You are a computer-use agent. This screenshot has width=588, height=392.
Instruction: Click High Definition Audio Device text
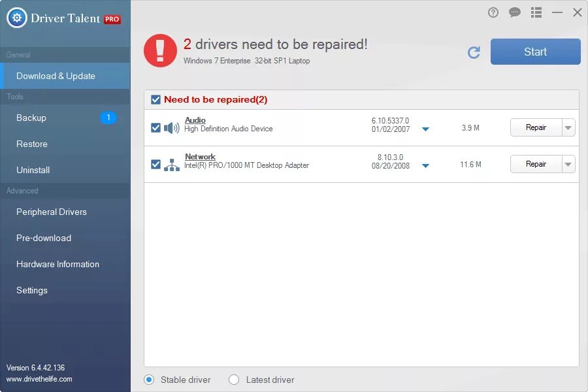tap(229, 129)
